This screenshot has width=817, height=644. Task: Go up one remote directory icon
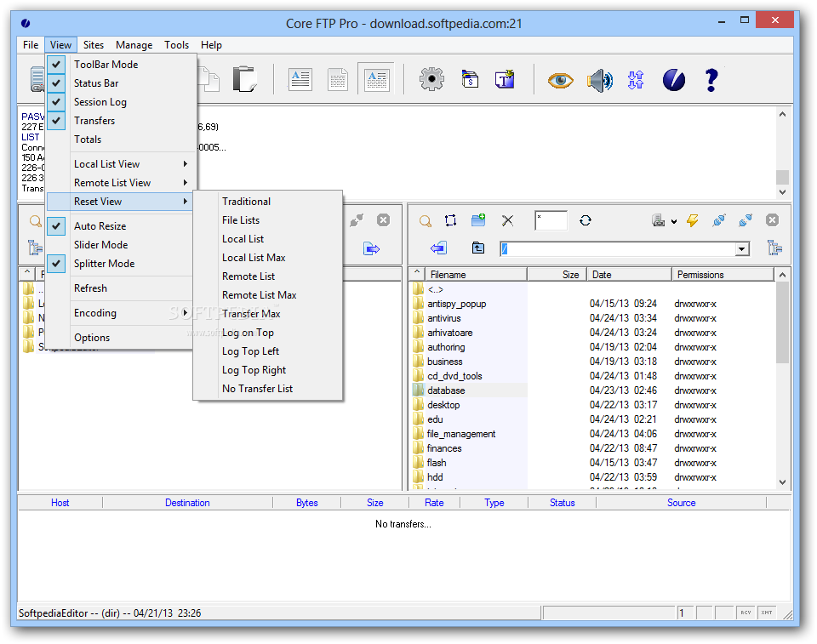click(477, 248)
